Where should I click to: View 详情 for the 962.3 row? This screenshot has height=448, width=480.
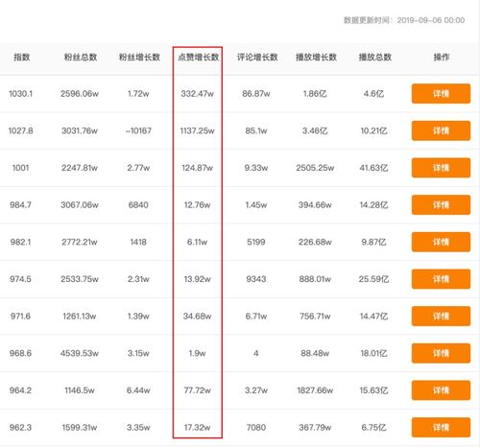[441, 428]
